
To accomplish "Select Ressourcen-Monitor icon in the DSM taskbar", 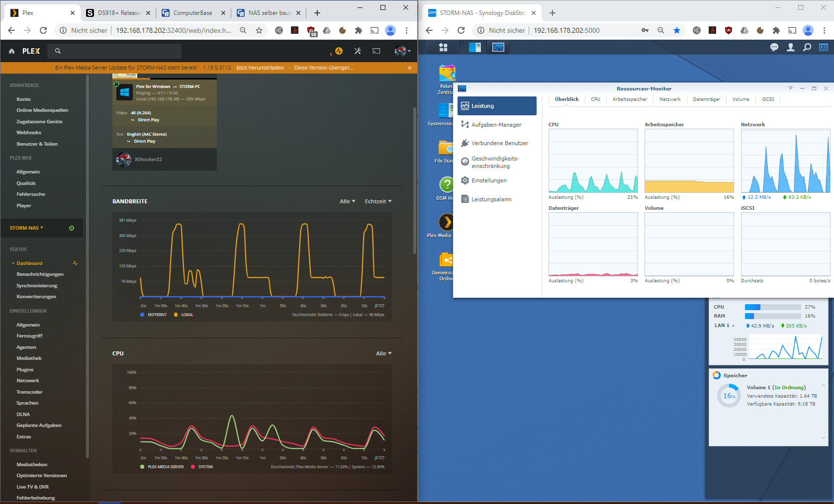I will pyautogui.click(x=498, y=47).
